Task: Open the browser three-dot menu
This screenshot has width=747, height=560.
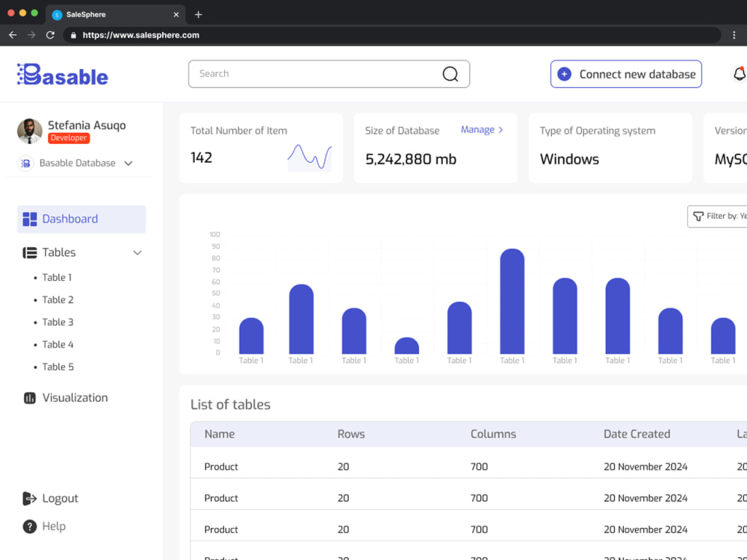Action: tap(734, 35)
